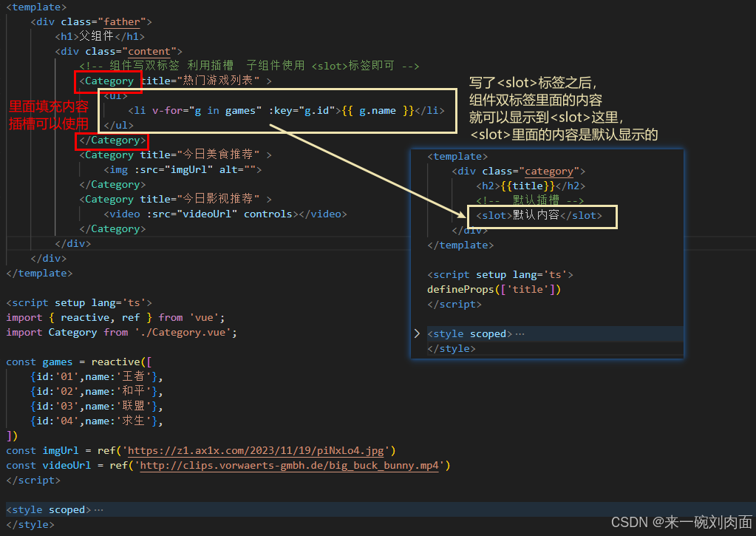This screenshot has width=756, height=536.
Task: Click the :key="g.id" binding
Action: coord(302,110)
